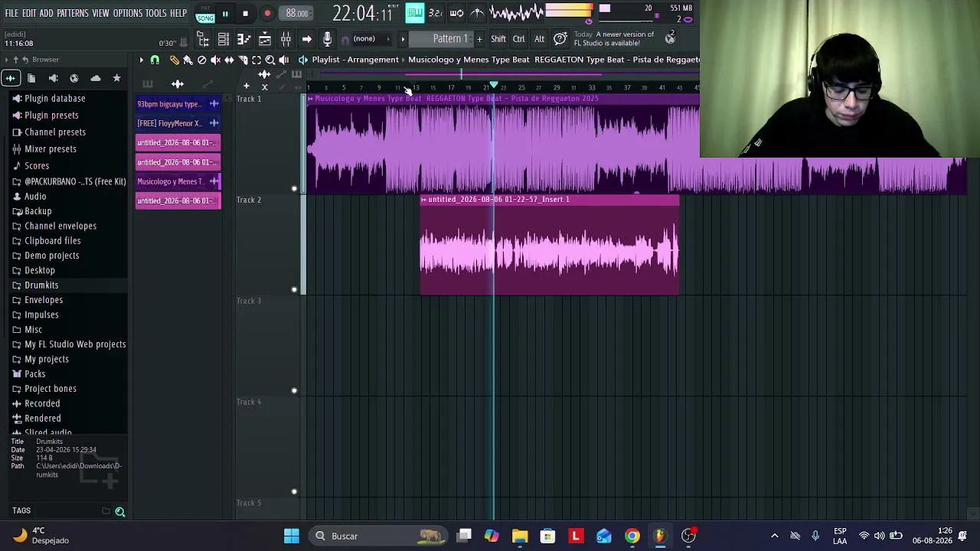Open the online news globe icon
The height and width of the screenshot is (551, 980).
point(670,38)
